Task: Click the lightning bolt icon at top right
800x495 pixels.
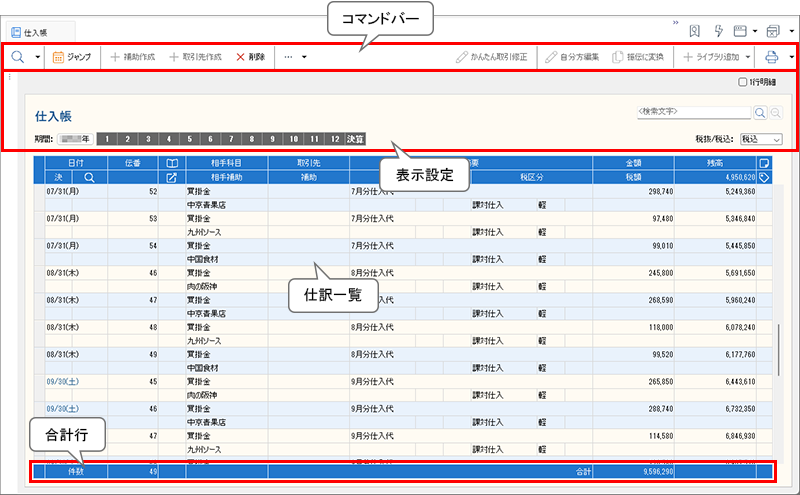Action: 717,30
